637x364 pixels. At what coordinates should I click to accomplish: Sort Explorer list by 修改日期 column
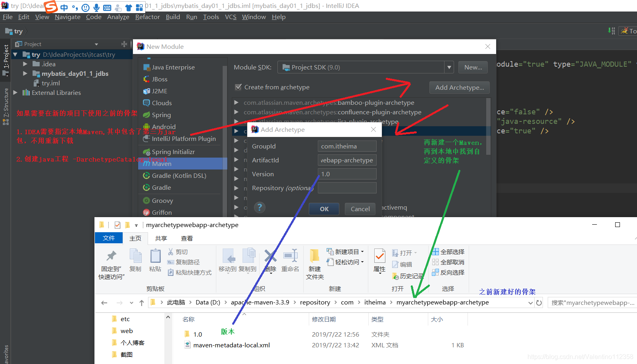(324, 320)
